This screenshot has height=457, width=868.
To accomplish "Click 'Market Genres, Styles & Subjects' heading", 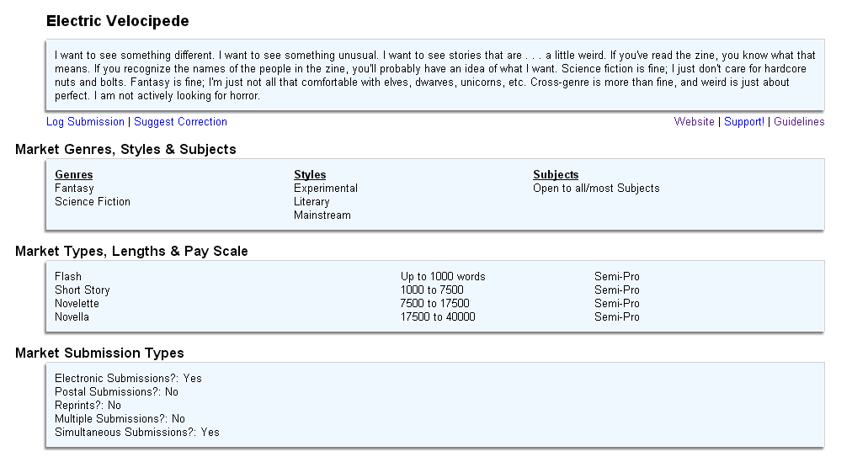I will pyautogui.click(x=125, y=149).
